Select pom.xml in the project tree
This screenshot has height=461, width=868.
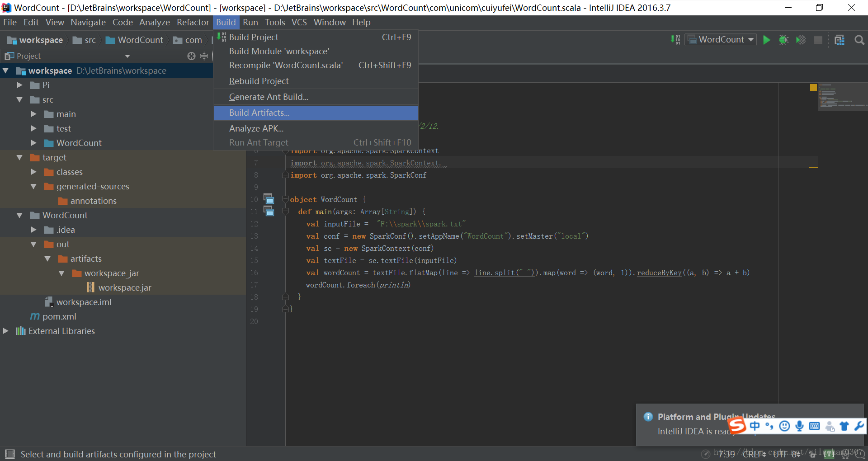click(59, 316)
